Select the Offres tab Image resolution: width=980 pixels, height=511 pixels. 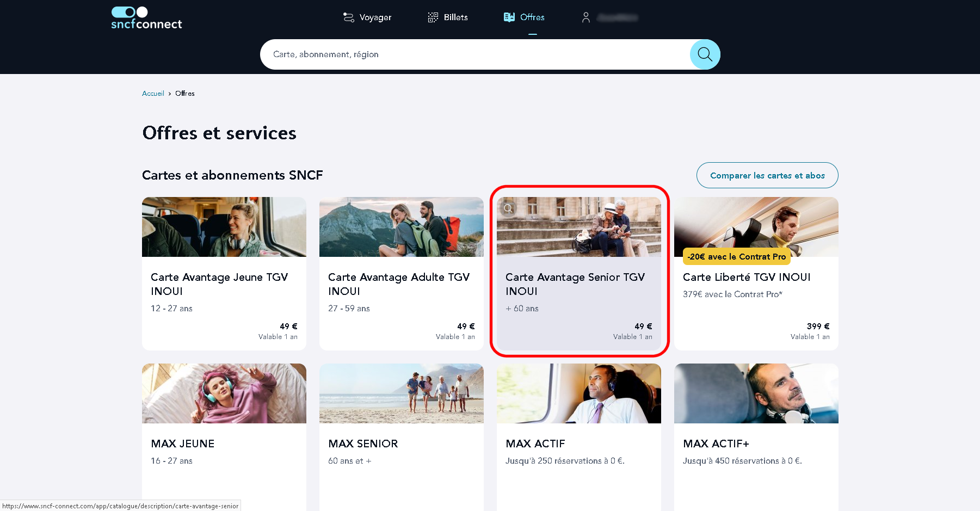tap(524, 17)
